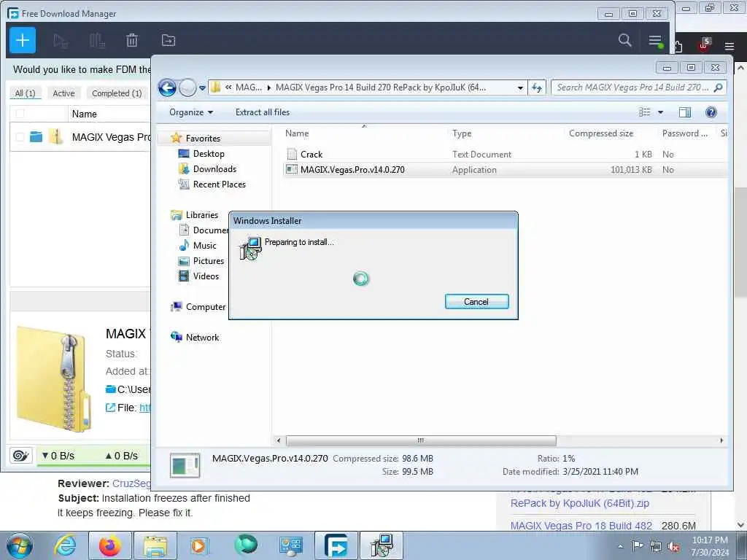Select the All (1) tab in FDM
747x560 pixels.
click(x=25, y=93)
